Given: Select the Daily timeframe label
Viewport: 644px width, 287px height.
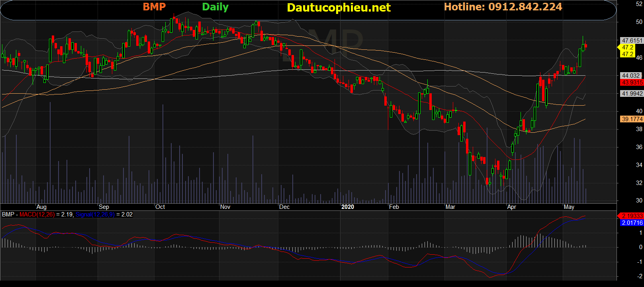Looking at the screenshot, I should (x=215, y=7).
